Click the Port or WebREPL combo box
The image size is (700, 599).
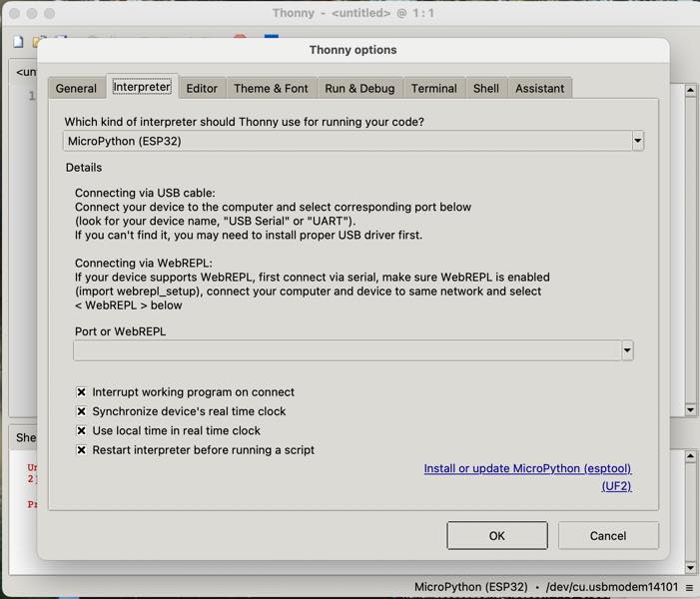(353, 350)
